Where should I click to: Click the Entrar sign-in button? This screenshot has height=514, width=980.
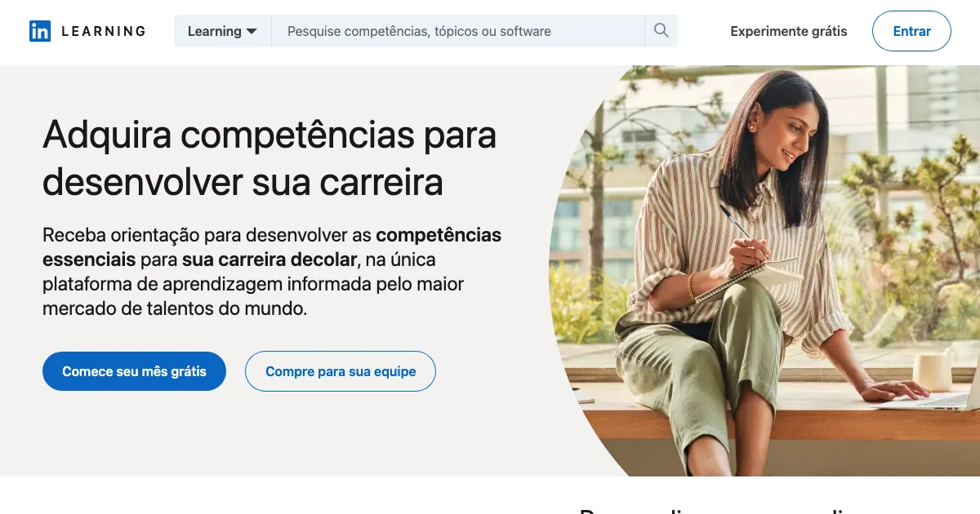click(x=911, y=31)
